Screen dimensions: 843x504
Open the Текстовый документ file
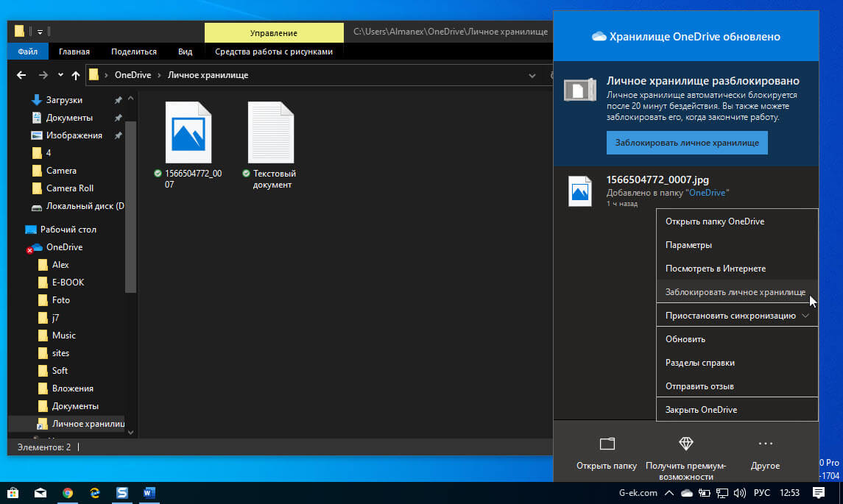point(271,145)
